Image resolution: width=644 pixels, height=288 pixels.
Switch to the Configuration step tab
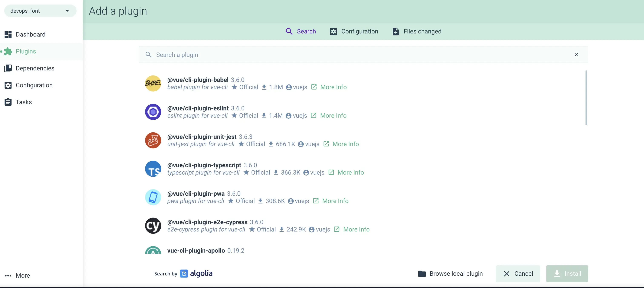tap(354, 32)
